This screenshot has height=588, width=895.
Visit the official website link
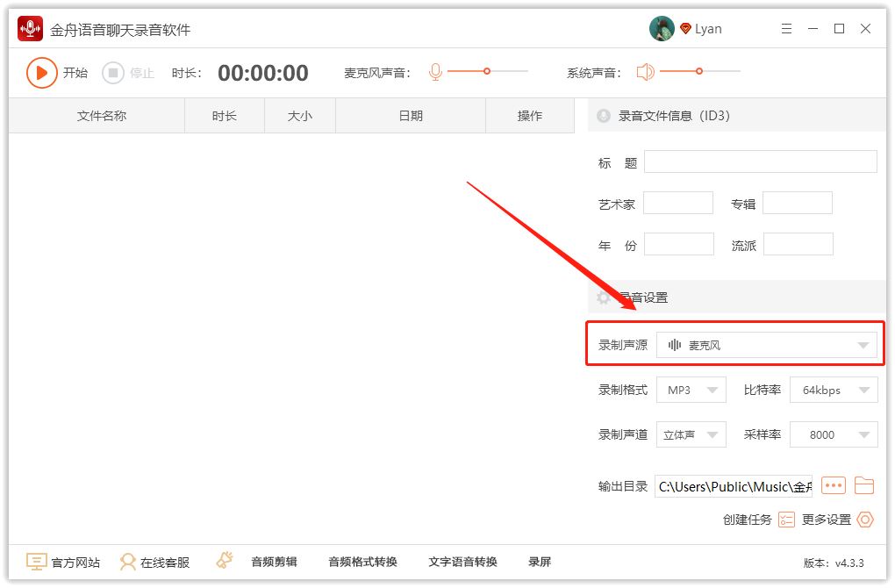pos(63,562)
